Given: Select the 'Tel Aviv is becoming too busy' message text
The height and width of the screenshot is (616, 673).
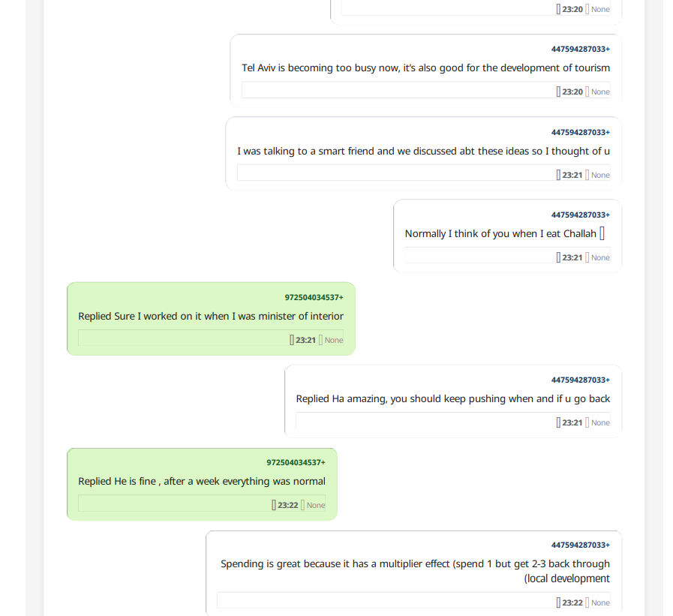Looking at the screenshot, I should (425, 68).
